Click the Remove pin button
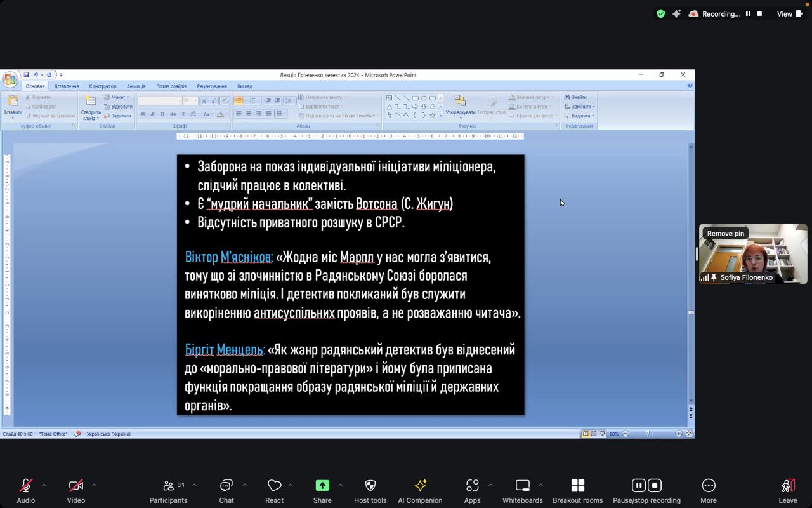Screen dimensions: 812x508 [725, 234]
